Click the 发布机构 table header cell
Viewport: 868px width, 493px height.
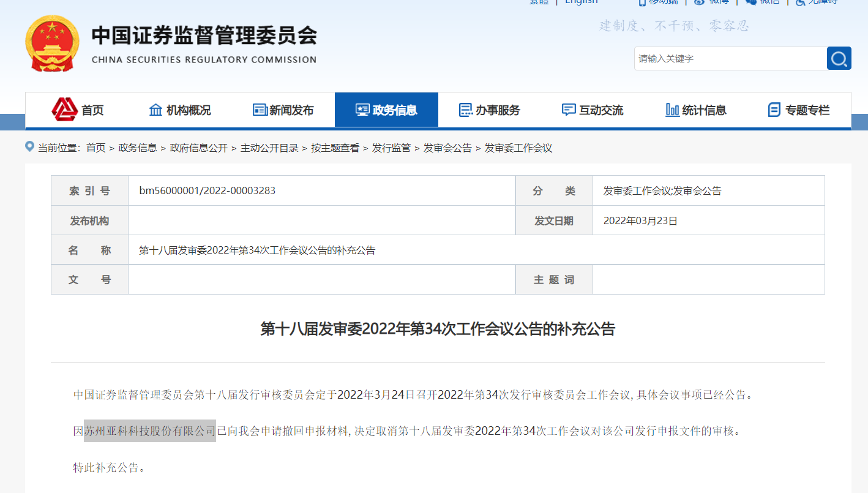(89, 220)
